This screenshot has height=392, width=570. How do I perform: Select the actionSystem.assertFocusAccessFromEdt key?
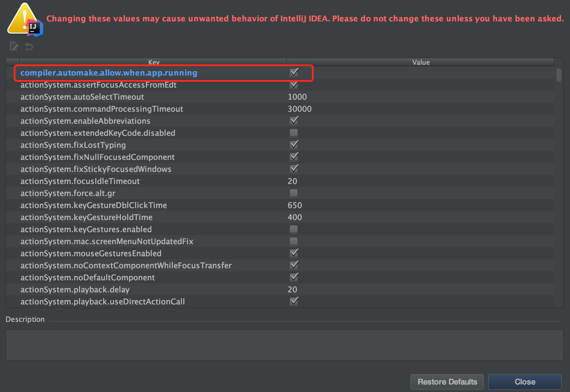coord(98,85)
